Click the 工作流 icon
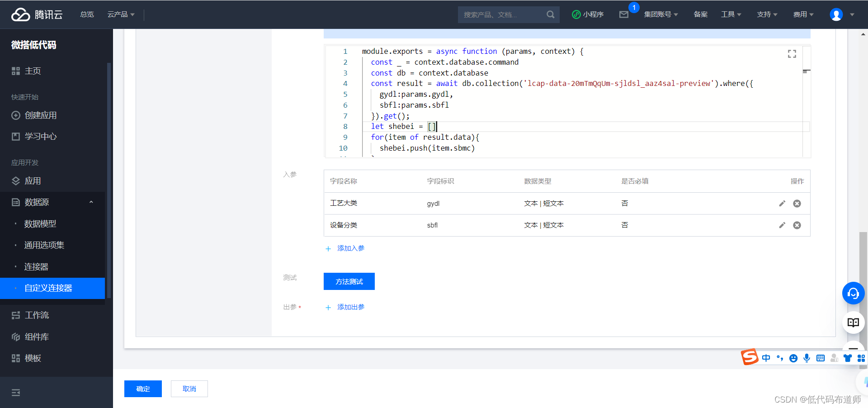The width and height of the screenshot is (868, 408). [x=16, y=315]
